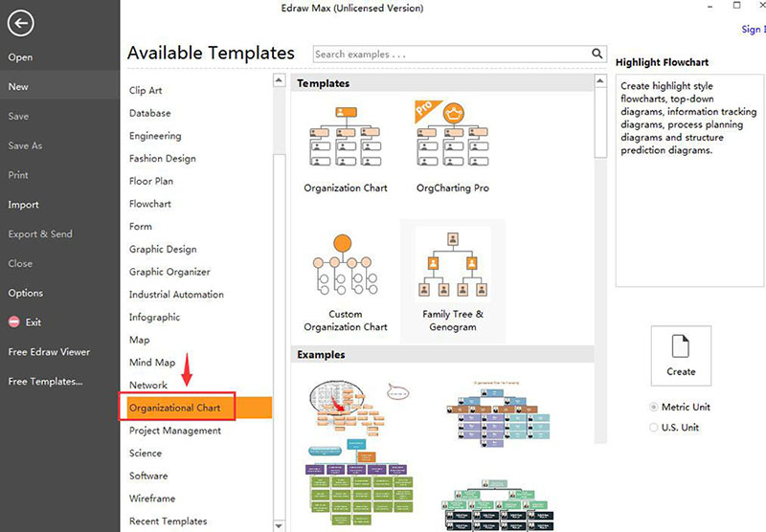Screen dimensions: 766x532
Task: Select the Form category
Action: (x=140, y=227)
